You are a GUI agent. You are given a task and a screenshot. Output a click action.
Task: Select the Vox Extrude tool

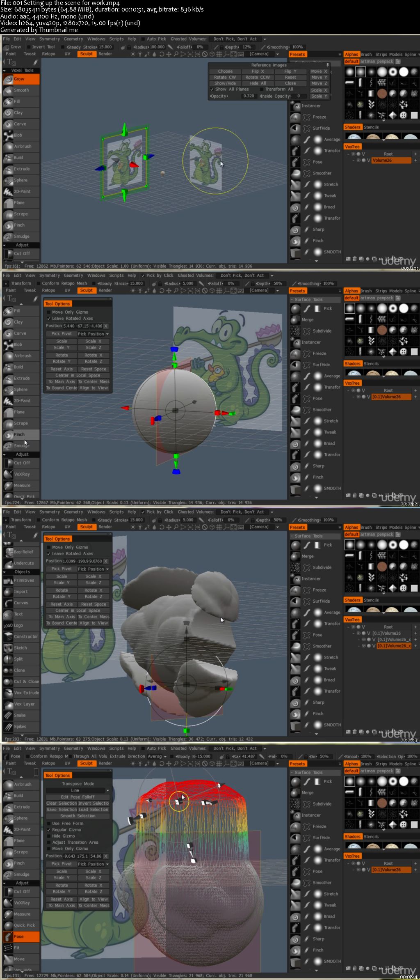click(x=21, y=693)
